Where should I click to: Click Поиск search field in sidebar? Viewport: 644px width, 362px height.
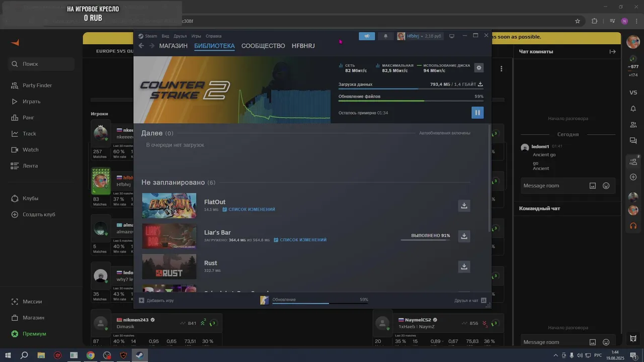pyautogui.click(x=42, y=64)
